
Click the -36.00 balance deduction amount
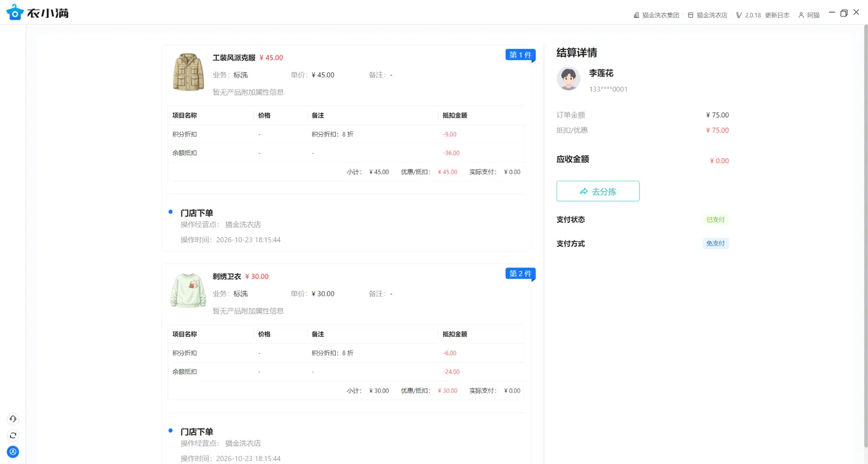pos(451,153)
